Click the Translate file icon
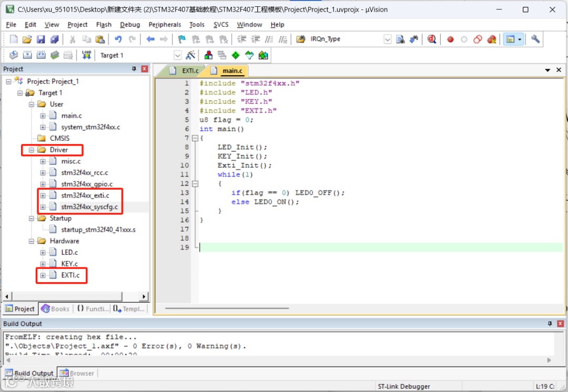This screenshot has height=392, width=568. pyautogui.click(x=13, y=55)
